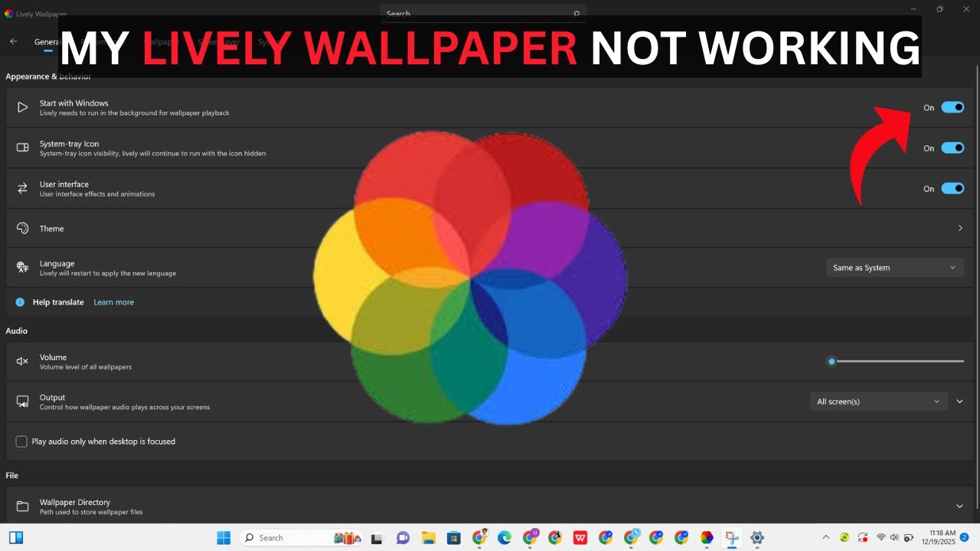The height and width of the screenshot is (551, 980).
Task: Expand the Wallpaper Directory section
Action: coord(959,507)
